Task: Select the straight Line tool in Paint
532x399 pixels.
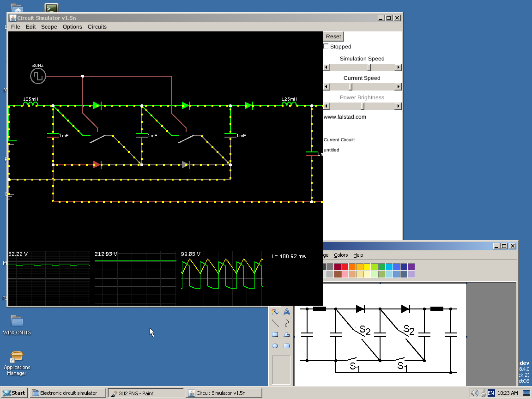Action: point(275,323)
